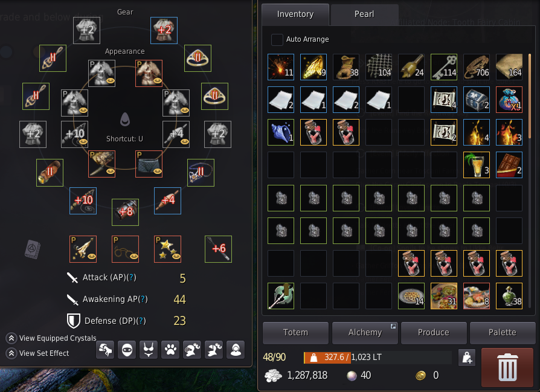Toggle visibility eye on helmet appearance slot
This screenshot has height=392, width=540.
[111, 80]
